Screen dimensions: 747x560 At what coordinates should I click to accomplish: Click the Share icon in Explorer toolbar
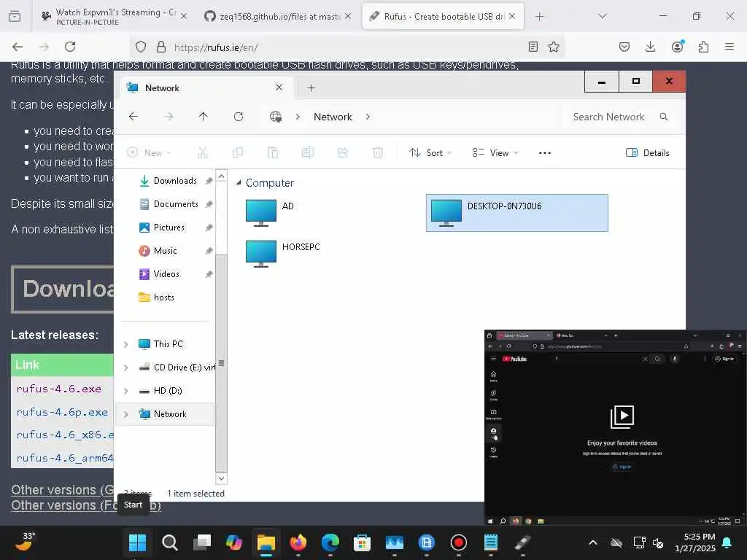click(x=343, y=152)
